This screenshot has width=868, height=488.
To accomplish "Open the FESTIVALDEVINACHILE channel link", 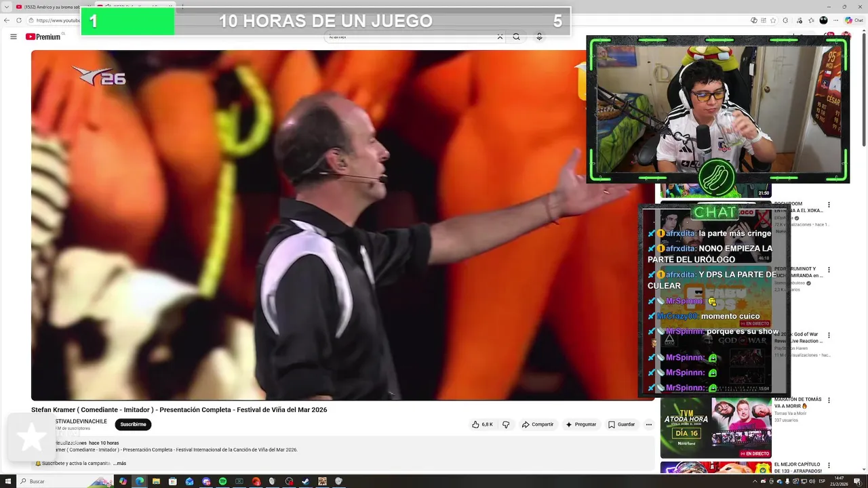I will click(81, 422).
